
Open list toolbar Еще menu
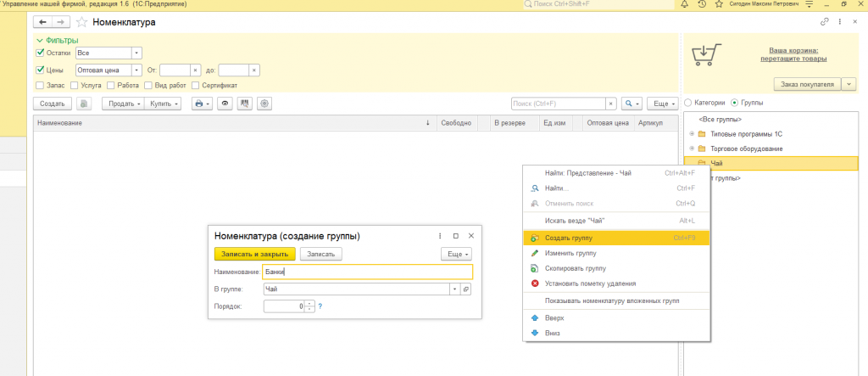coord(663,104)
